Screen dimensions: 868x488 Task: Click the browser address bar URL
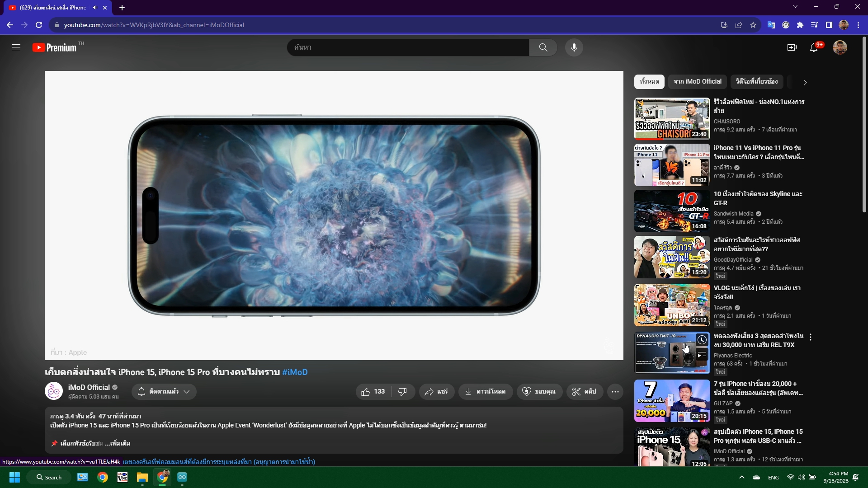[x=154, y=25]
